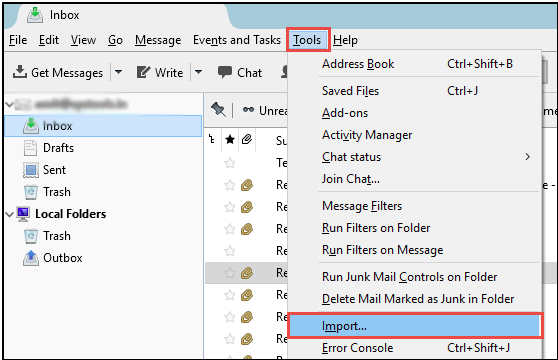This screenshot has height=360, width=558.
Task: Click the Local Folders computer icon
Action: point(23,214)
